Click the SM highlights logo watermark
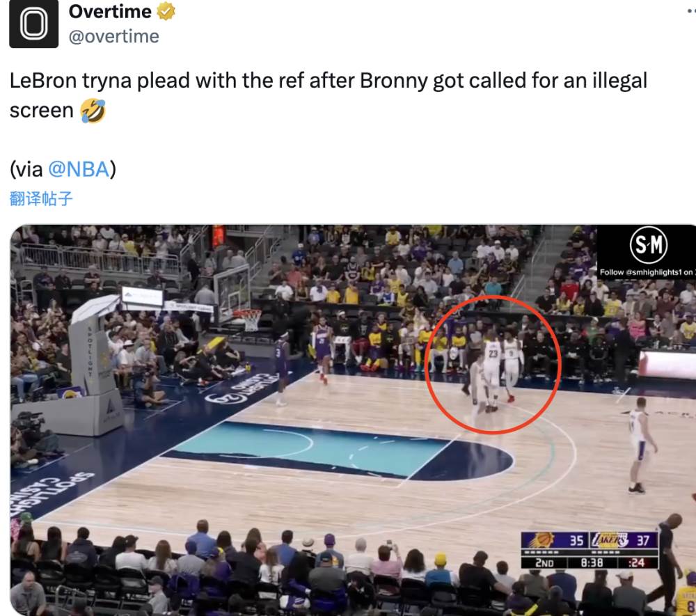This screenshot has width=696, height=616. point(648,244)
